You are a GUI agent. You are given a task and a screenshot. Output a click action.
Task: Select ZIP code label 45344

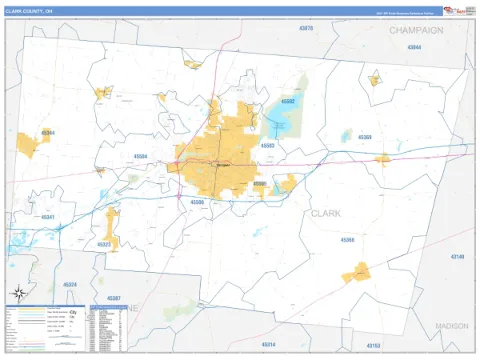(48, 133)
